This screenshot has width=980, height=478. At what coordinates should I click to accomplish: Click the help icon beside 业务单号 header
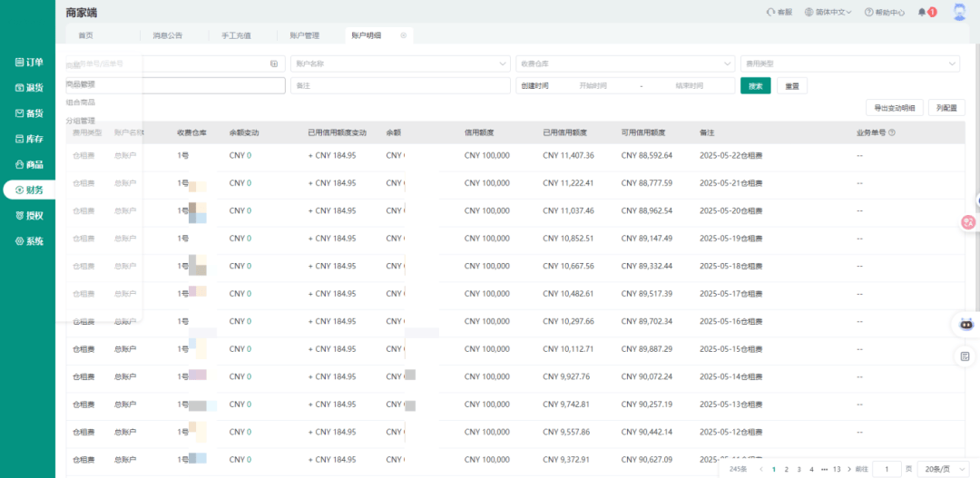click(x=892, y=132)
